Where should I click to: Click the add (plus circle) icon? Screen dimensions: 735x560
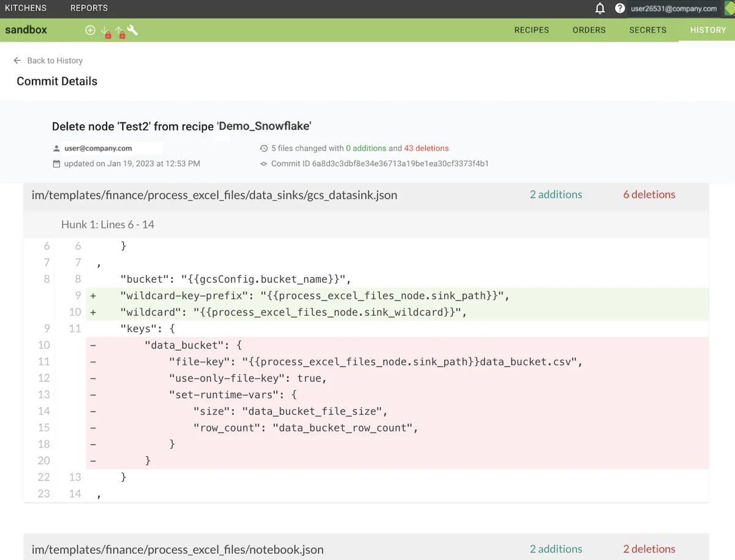pyautogui.click(x=90, y=29)
